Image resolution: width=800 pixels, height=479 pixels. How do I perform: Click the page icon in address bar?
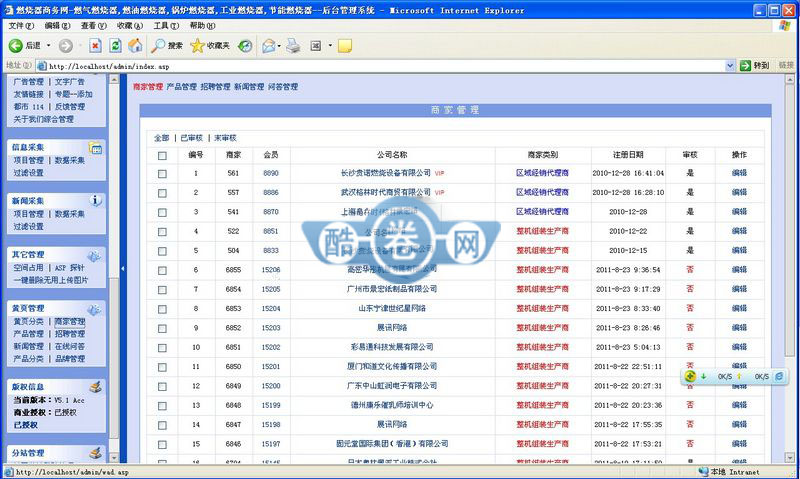(x=41, y=66)
